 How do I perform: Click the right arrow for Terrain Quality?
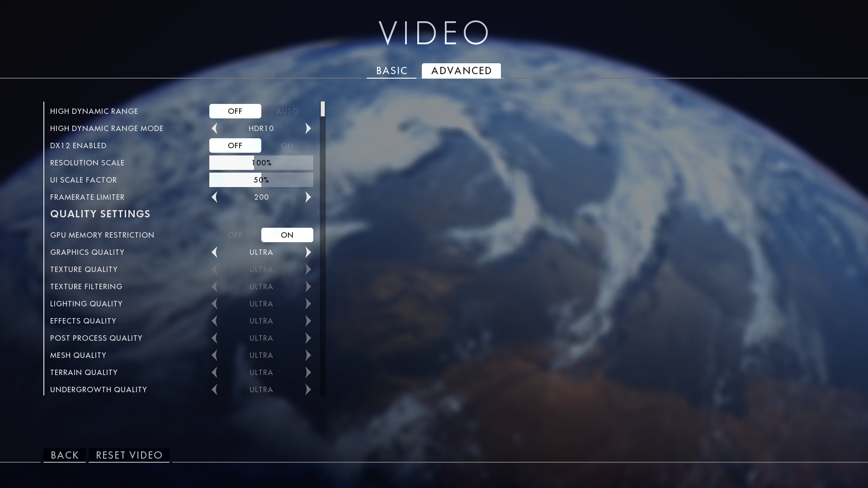coord(308,372)
